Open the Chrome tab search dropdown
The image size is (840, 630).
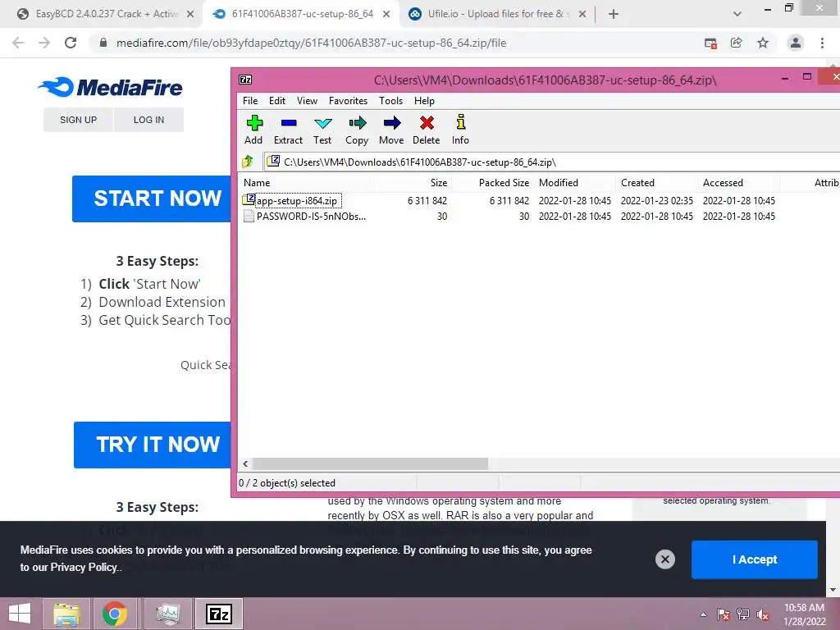pyautogui.click(x=737, y=14)
